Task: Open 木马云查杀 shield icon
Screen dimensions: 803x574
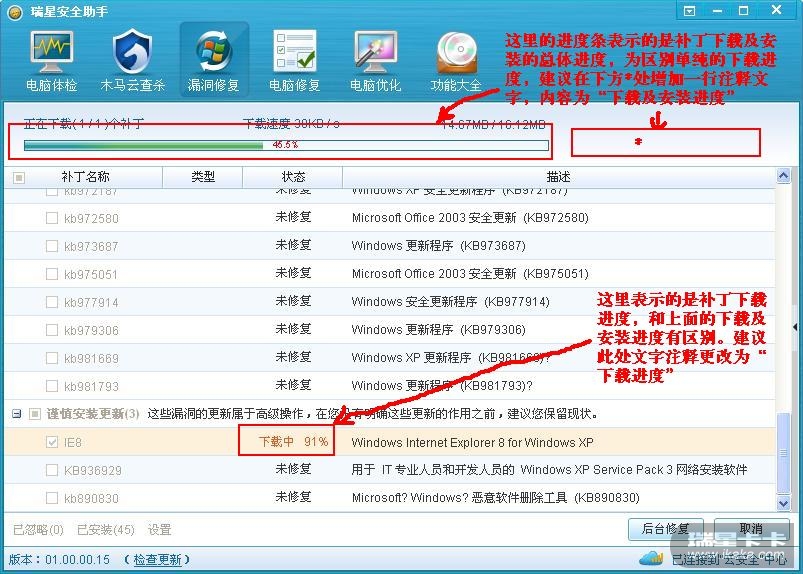Action: [132, 52]
